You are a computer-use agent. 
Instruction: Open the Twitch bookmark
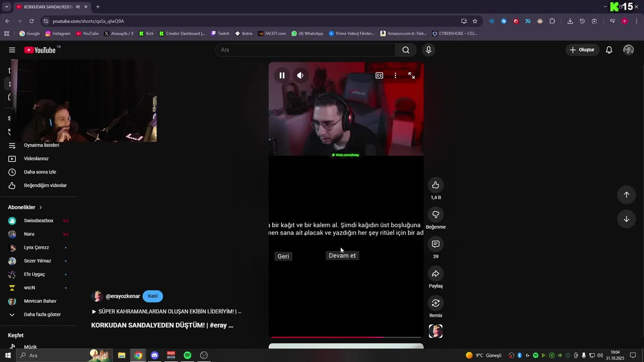click(x=220, y=34)
